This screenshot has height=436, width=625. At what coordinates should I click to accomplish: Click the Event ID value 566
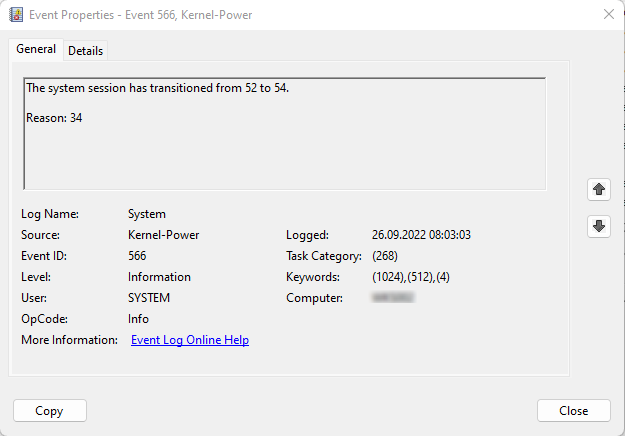[x=137, y=256]
